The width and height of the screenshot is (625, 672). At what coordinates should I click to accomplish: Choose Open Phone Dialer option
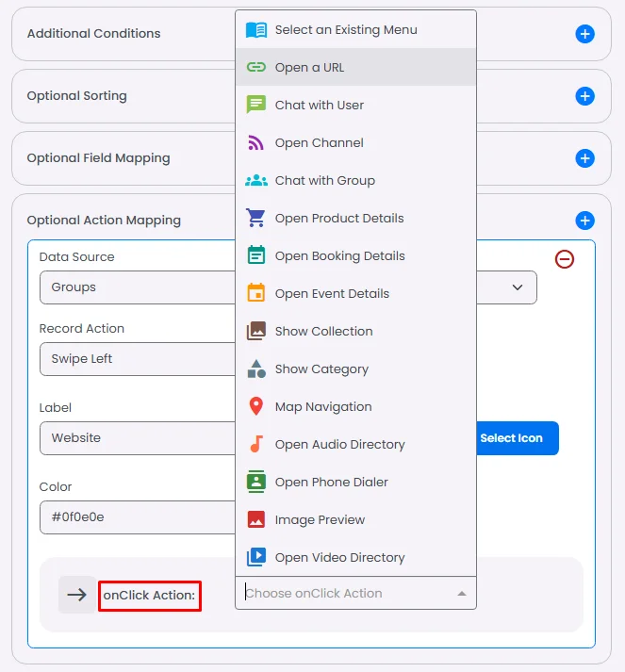click(355, 483)
